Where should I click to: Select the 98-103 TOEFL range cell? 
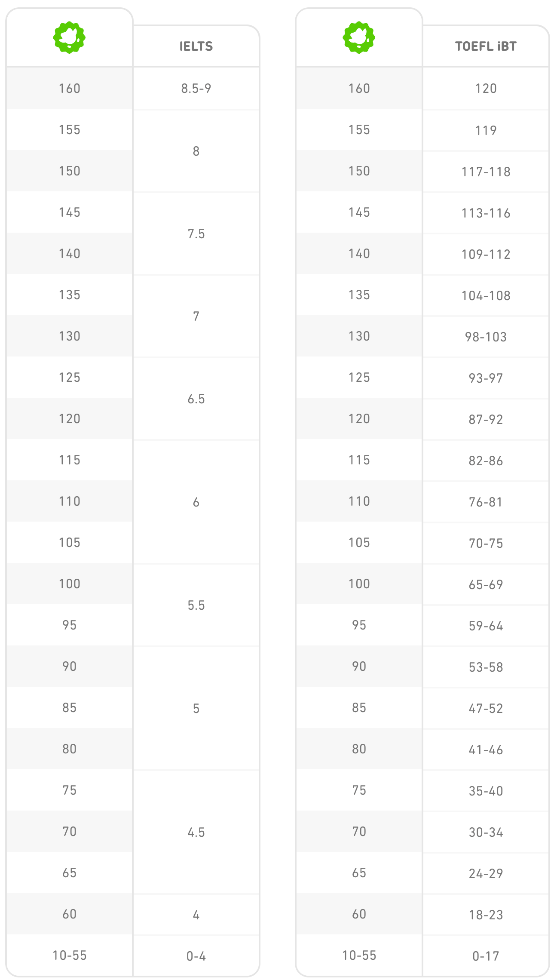point(486,337)
